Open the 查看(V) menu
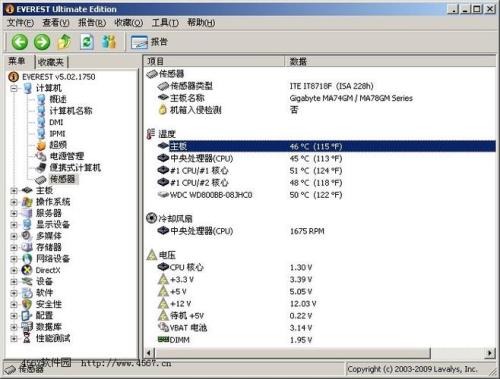Screen dimensions: 500x379 [56, 23]
